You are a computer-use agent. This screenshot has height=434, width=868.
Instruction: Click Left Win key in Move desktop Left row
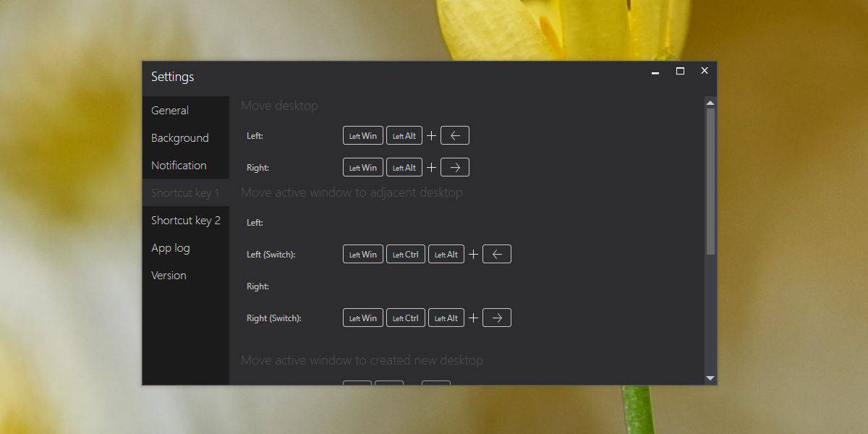point(363,135)
